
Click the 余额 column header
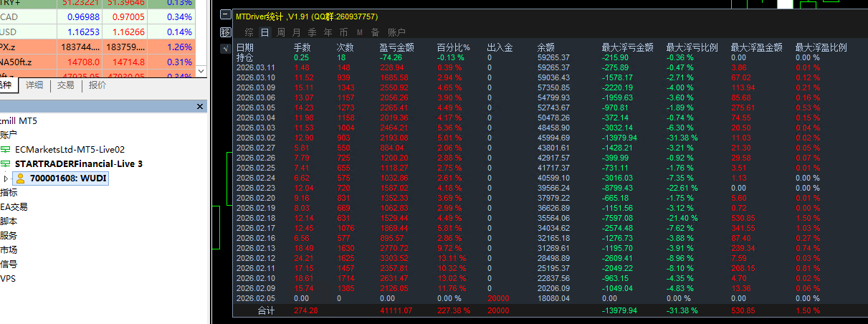[x=546, y=47]
